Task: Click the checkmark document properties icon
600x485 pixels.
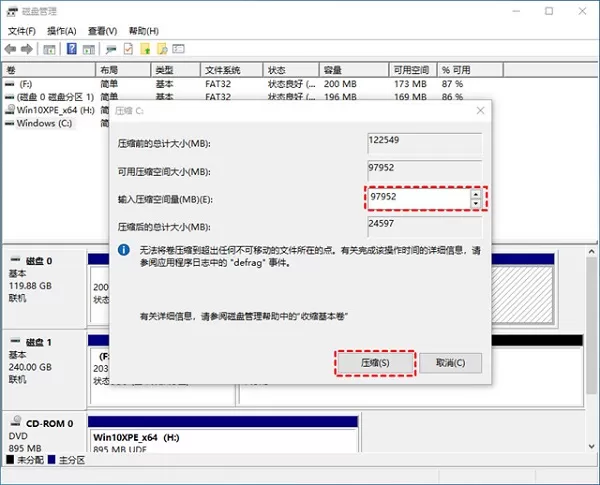Action: coord(128,49)
